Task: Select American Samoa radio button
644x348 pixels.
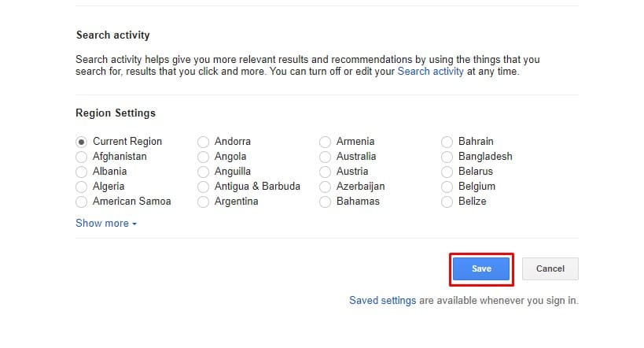Action: pos(82,202)
